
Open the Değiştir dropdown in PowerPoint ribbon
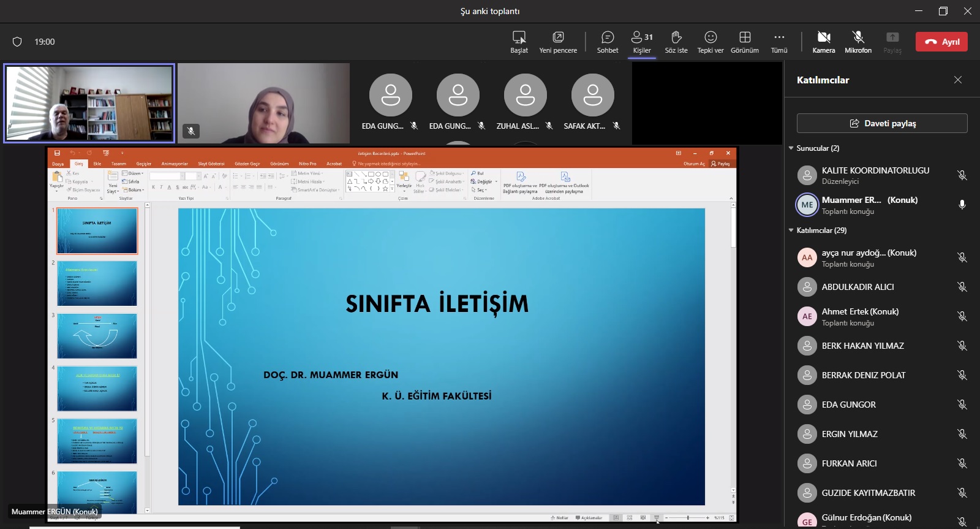(x=484, y=181)
